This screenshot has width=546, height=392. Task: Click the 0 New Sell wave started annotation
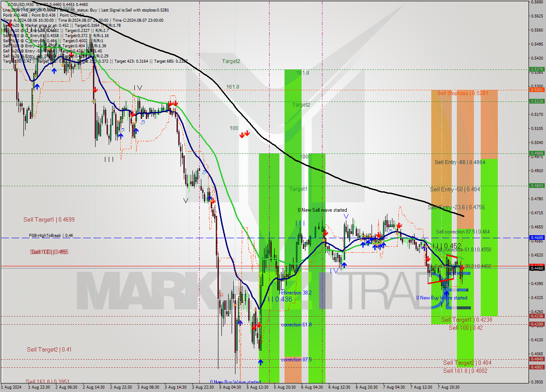pyautogui.click(x=322, y=210)
